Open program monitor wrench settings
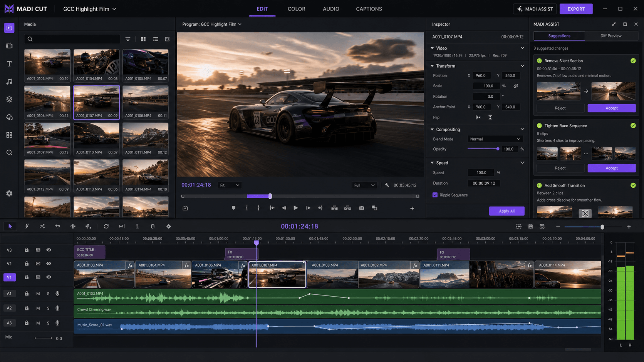 [387, 185]
